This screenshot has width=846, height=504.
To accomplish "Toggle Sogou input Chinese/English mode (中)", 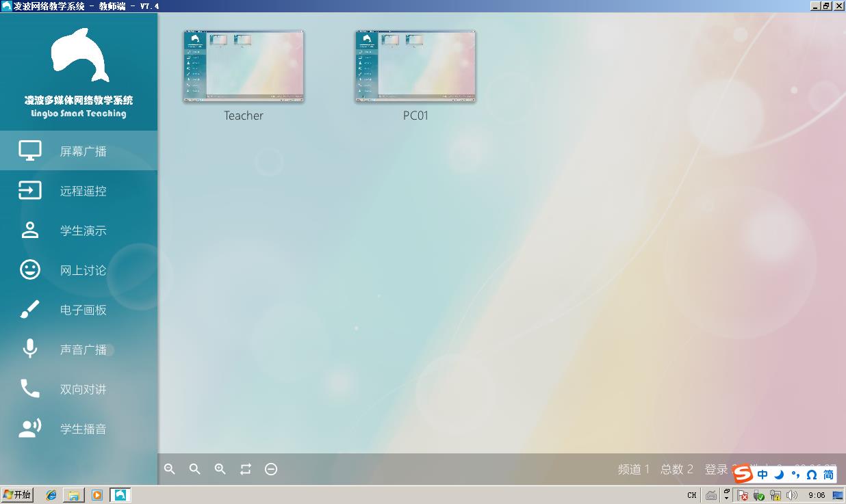I will click(762, 475).
